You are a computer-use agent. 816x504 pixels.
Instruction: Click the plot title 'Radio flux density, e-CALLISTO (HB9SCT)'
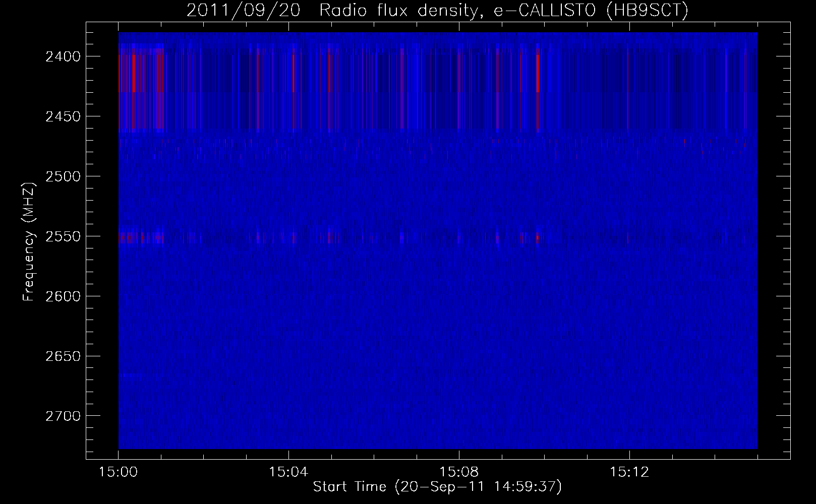pos(504,11)
